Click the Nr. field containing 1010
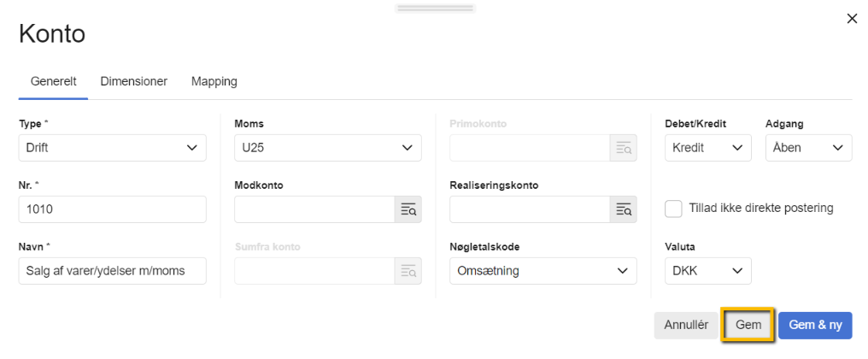This screenshot has width=868, height=359. (112, 209)
